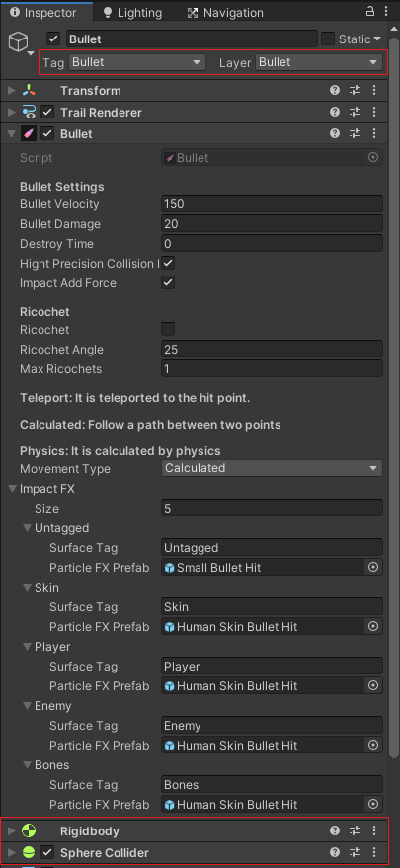
Task: Collapse the Impact FX list
Action: coord(12,489)
